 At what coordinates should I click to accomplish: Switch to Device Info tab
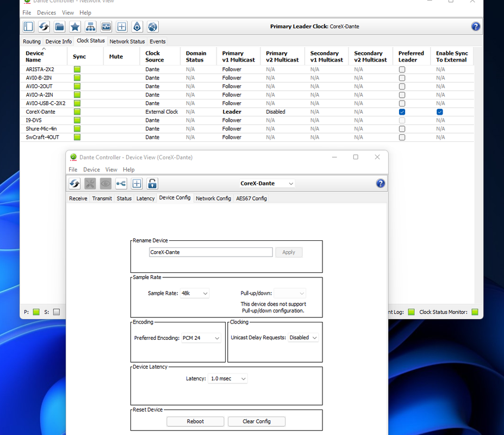(59, 41)
